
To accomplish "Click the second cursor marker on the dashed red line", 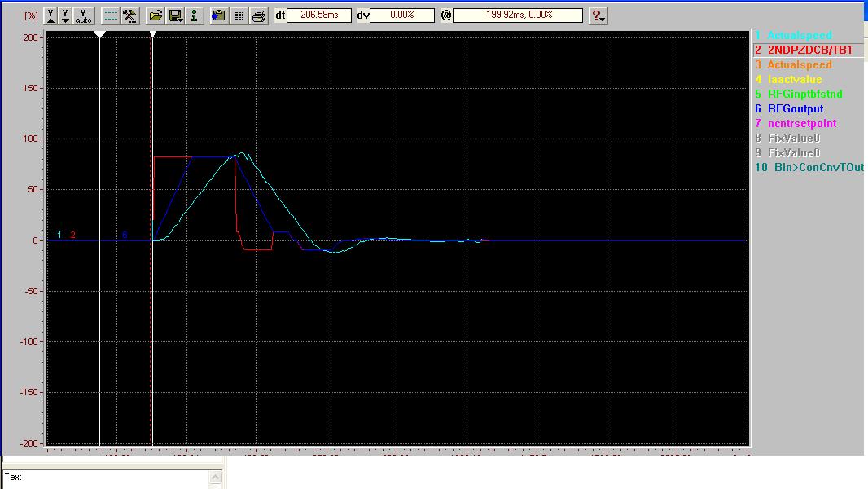I will 153,35.
